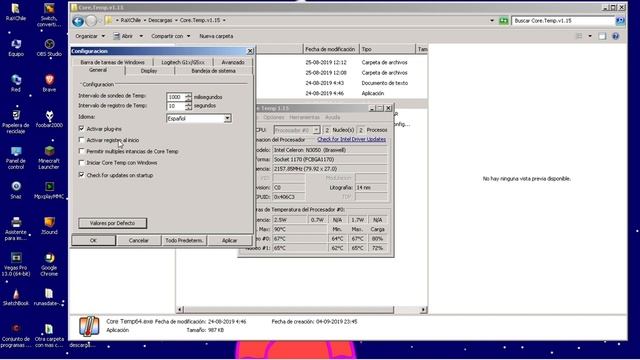The image size is (640, 360).
Task: Expand the address bar history dropdown
Action: tap(492, 20)
